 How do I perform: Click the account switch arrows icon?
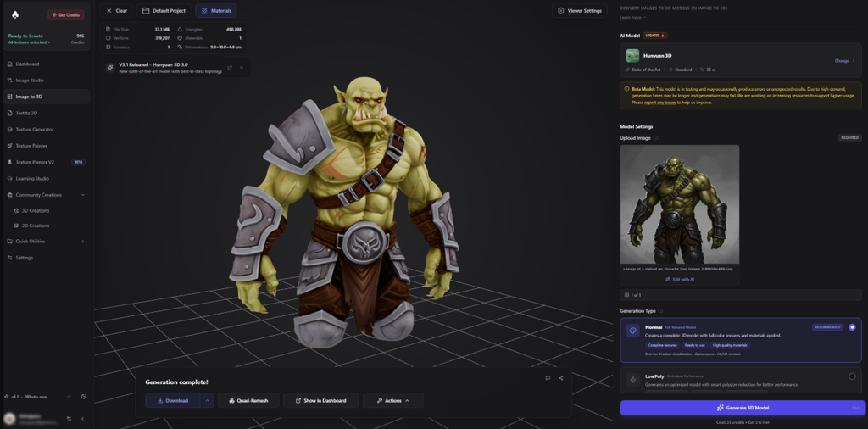[x=70, y=419]
